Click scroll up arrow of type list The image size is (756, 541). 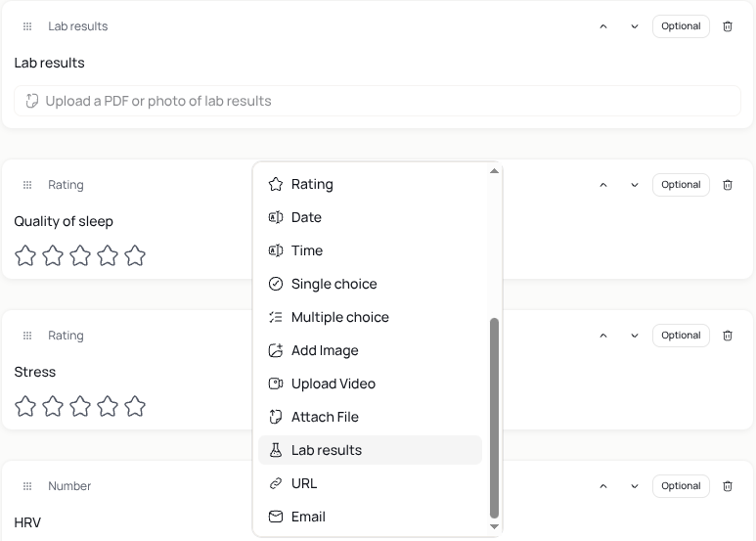(494, 171)
